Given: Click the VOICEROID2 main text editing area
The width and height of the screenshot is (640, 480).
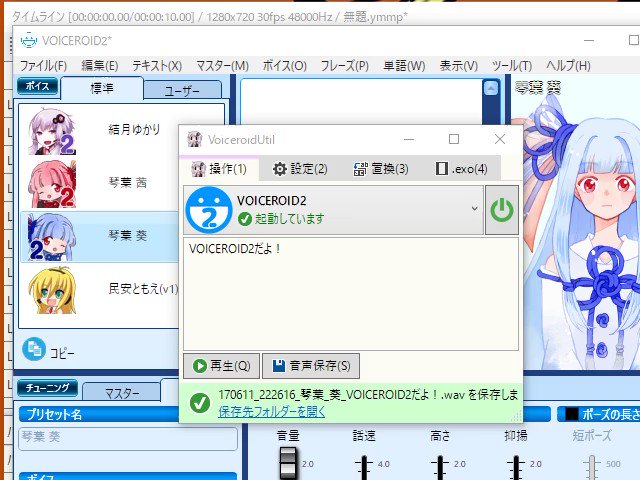Looking at the screenshot, I should pos(361,102).
